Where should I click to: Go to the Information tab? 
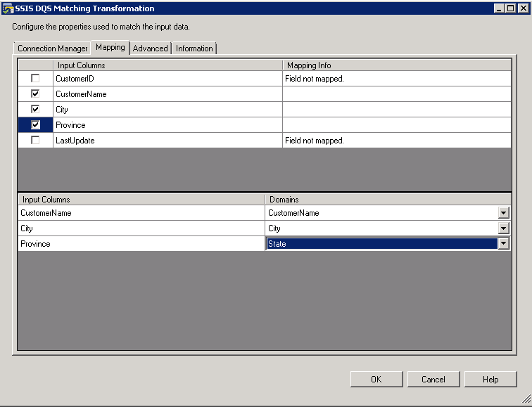point(194,49)
